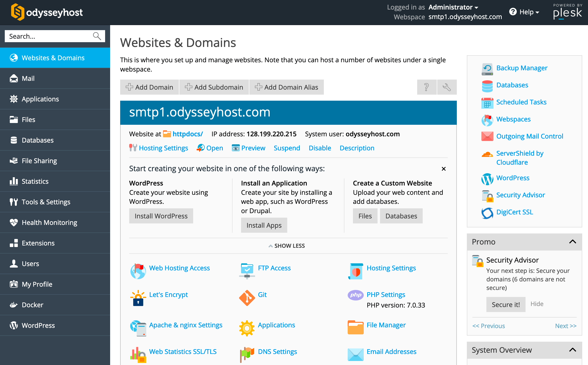Viewport: 588px width, 365px height.
Task: Click the Plesk logo
Action: tap(567, 12)
